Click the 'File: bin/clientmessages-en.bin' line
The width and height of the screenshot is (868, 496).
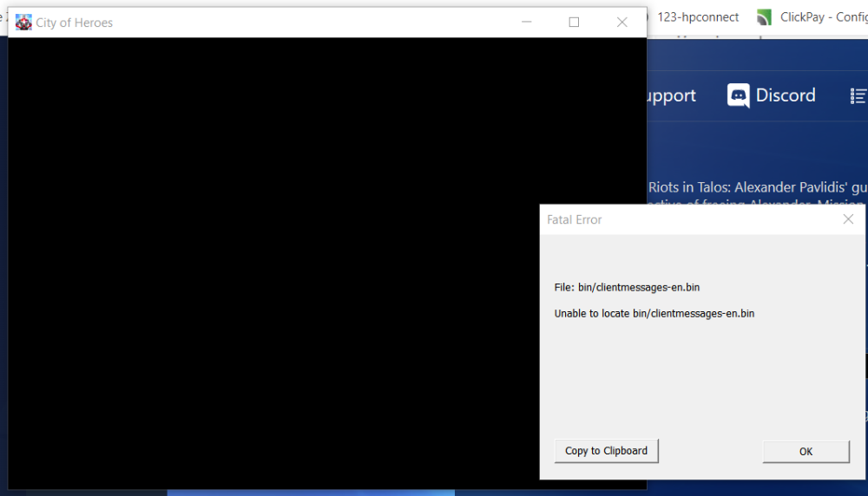[x=627, y=287]
